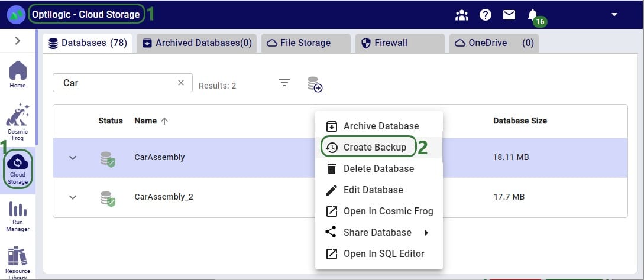Select the CarAssembly database name
The image size is (644, 280).
[x=159, y=157]
